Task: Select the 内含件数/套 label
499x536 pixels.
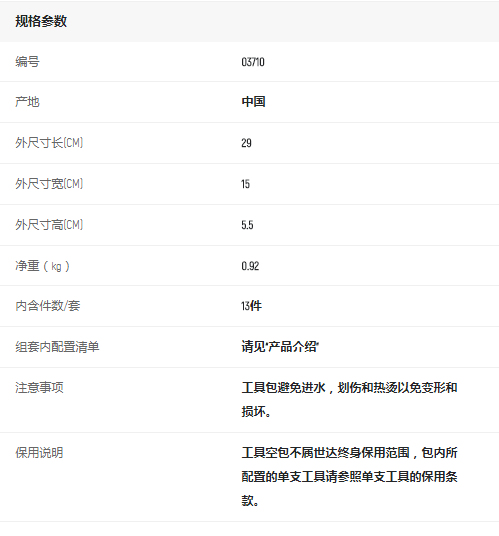Action: point(48,306)
